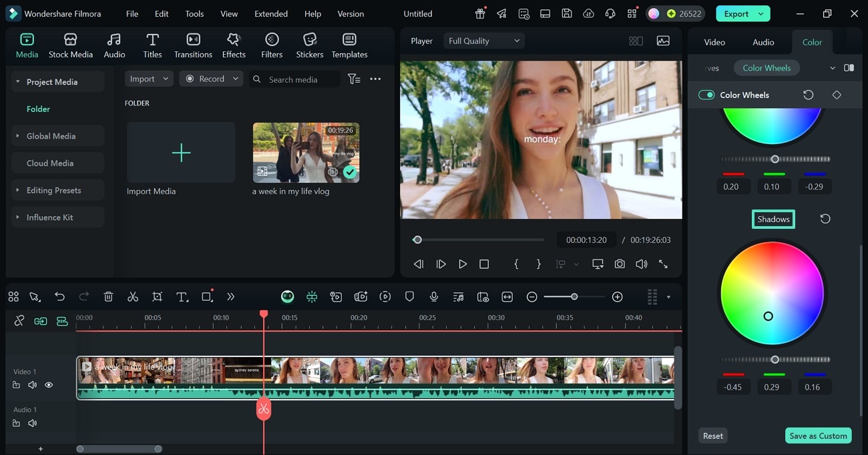Screen dimensions: 868x455
Task: Click the delete trash icon
Action: pyautogui.click(x=108, y=297)
